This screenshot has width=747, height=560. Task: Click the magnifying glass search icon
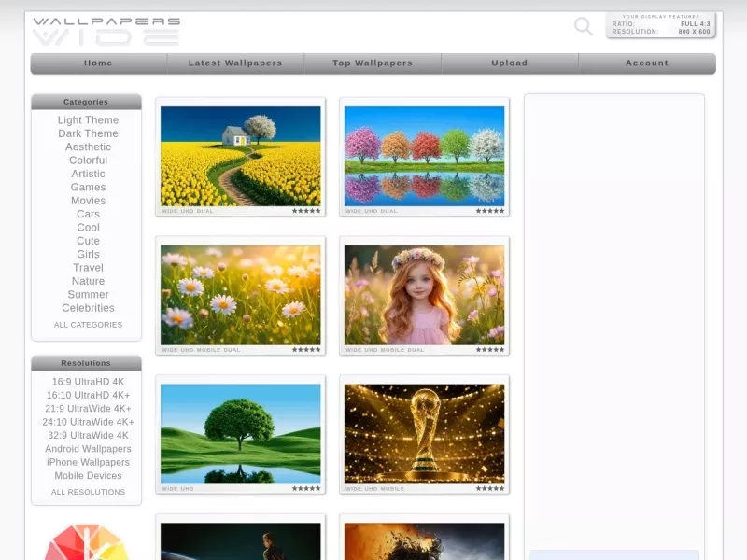point(583,26)
